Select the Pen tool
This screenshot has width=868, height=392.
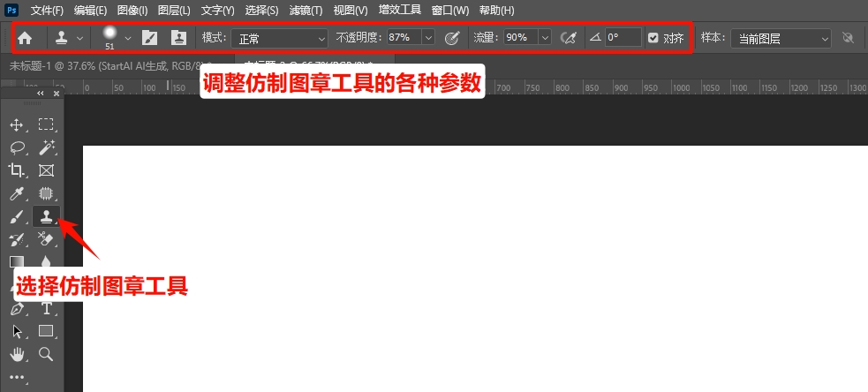17,308
